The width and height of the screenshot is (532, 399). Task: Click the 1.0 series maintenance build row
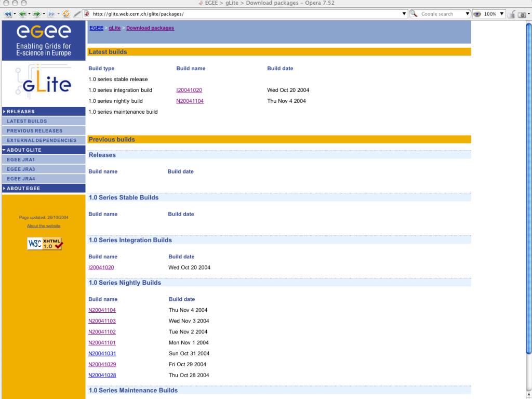[x=123, y=112]
